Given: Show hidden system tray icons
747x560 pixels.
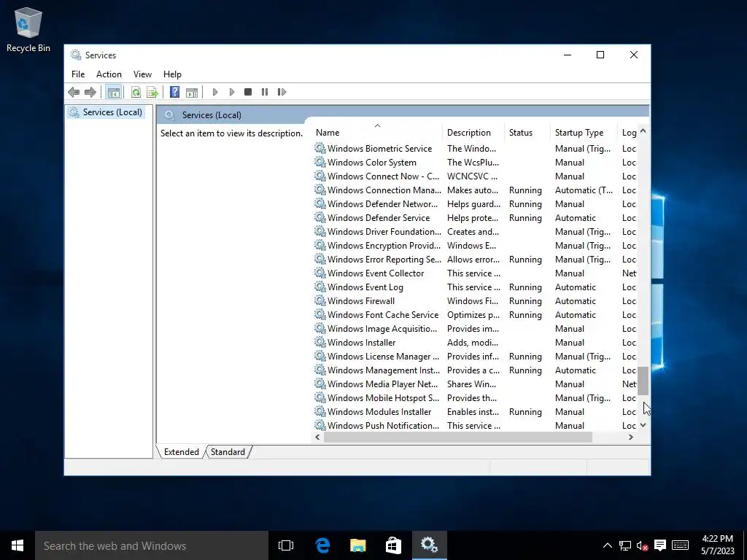Looking at the screenshot, I should 608,545.
